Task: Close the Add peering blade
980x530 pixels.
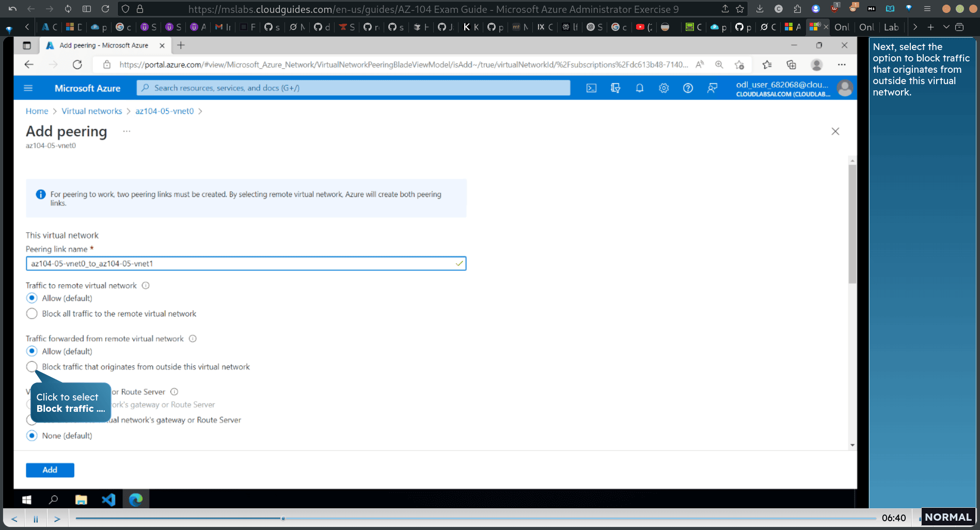Action: [x=835, y=132]
